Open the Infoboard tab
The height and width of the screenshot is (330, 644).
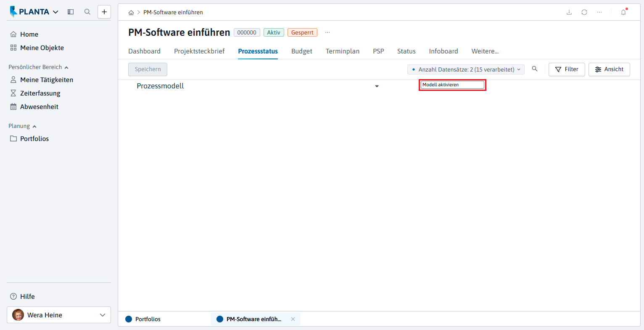point(443,51)
